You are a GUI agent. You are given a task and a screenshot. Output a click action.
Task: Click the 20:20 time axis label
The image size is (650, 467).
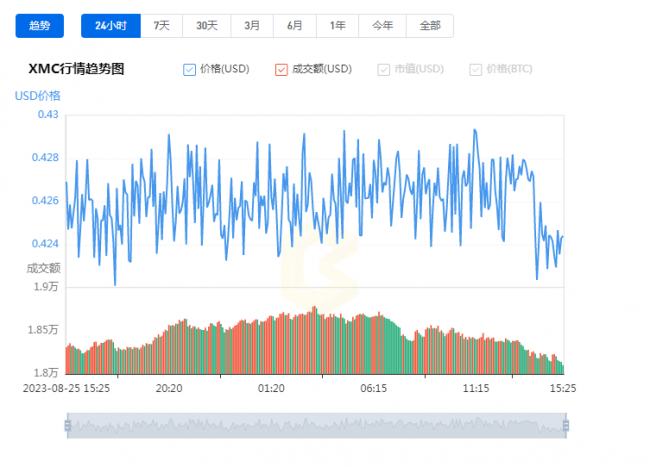point(169,388)
